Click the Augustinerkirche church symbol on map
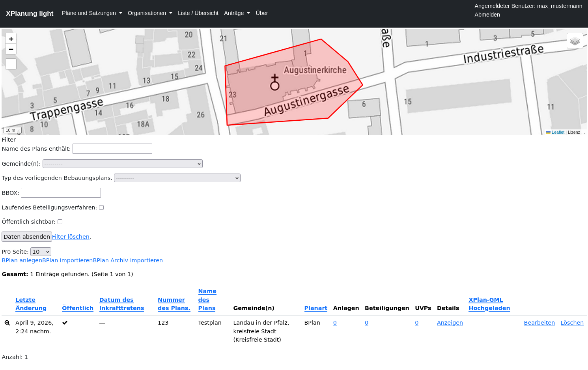The width and height of the screenshot is (588, 370). (274, 82)
